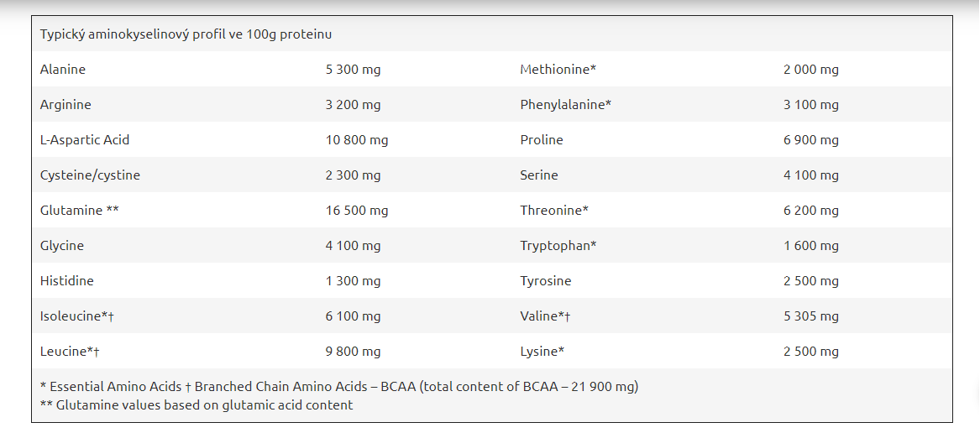Select the Proline 6 900 mg value
Viewport: 980px width, 433px height.
[x=811, y=140]
